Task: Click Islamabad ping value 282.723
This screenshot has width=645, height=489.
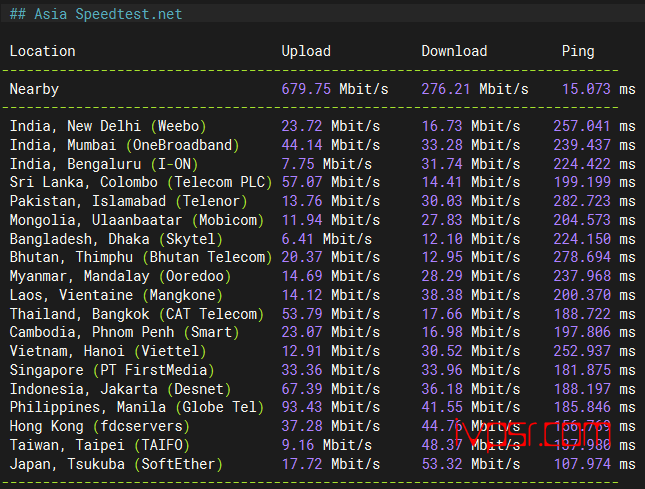Action: pyautogui.click(x=582, y=201)
